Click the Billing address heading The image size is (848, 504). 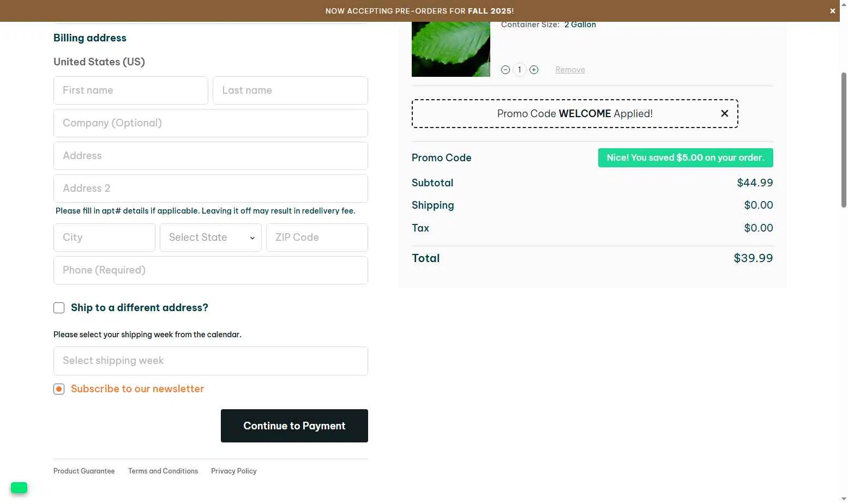pyautogui.click(x=90, y=38)
